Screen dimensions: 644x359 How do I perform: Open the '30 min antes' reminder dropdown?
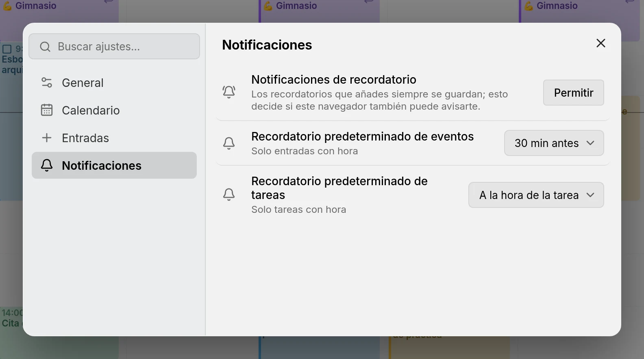(x=554, y=143)
